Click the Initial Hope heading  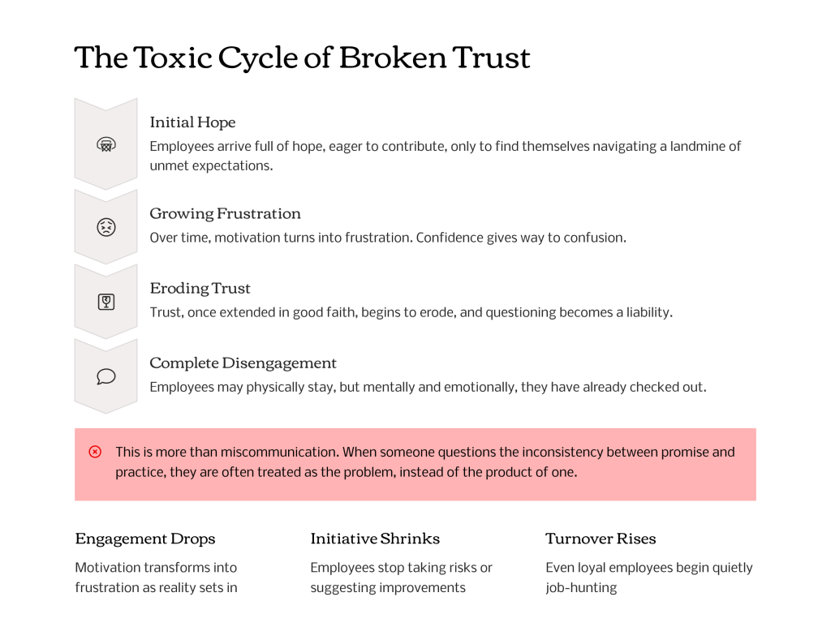192,122
